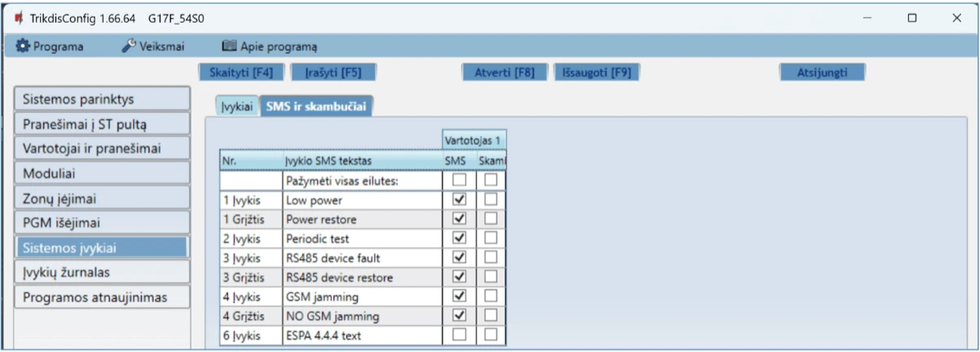This screenshot has height=352, width=980.
Task: Open the Programa gear menu
Action: click(x=51, y=47)
